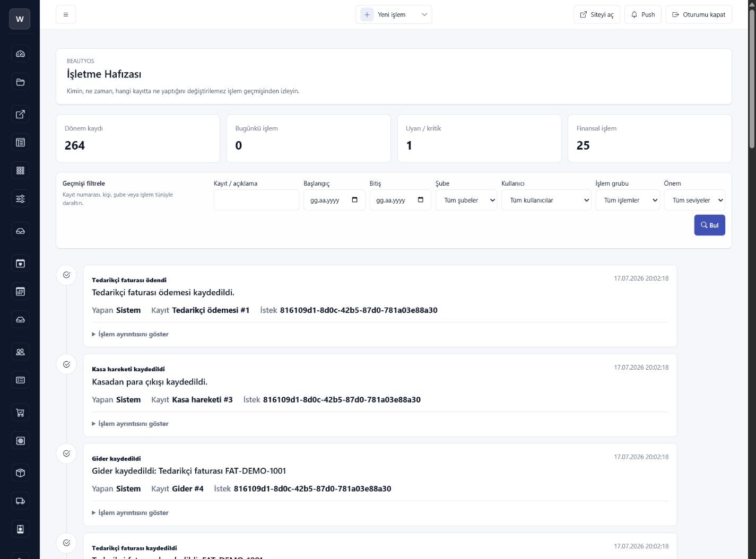Open the Yeni işlem dropdown
This screenshot has width=756, height=559.
coord(394,14)
